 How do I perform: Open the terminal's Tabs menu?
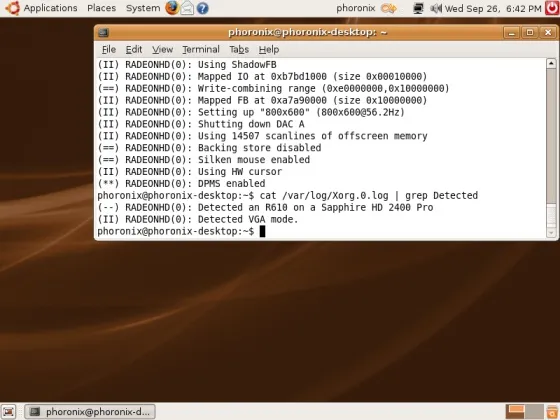coord(239,49)
